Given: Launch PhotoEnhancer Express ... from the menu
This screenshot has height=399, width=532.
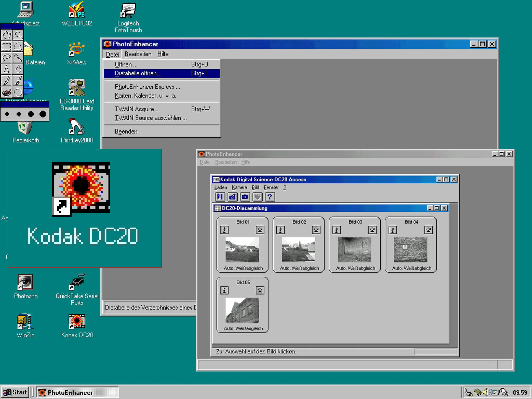Looking at the screenshot, I should (x=162, y=87).
